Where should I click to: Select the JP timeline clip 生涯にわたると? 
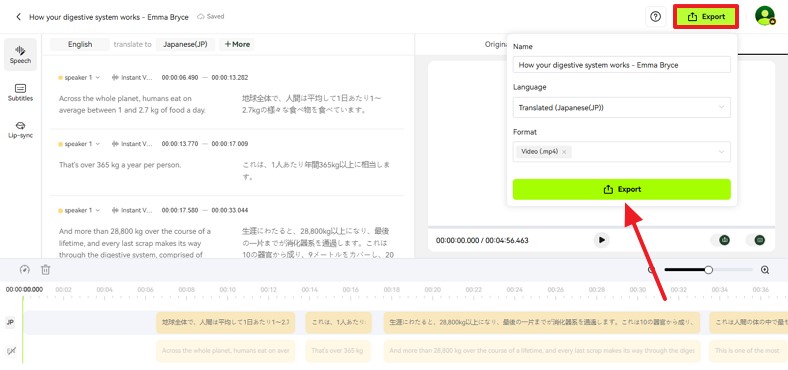point(542,322)
